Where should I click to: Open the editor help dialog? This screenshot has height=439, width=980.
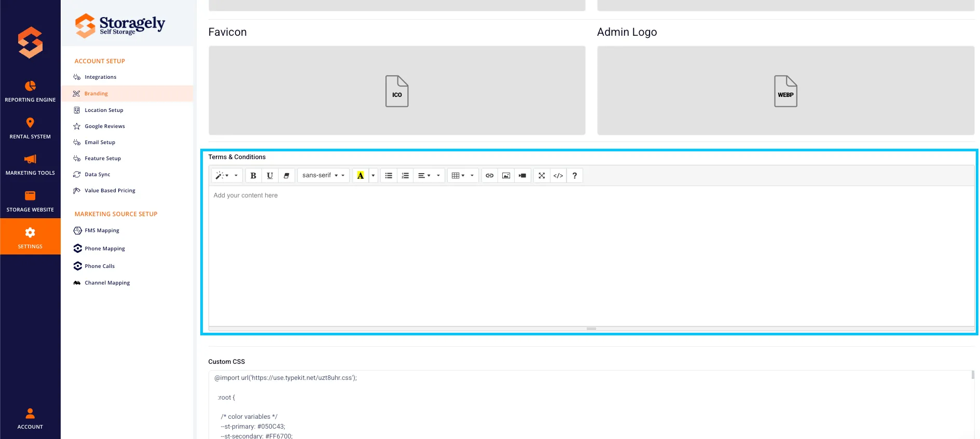(x=575, y=176)
